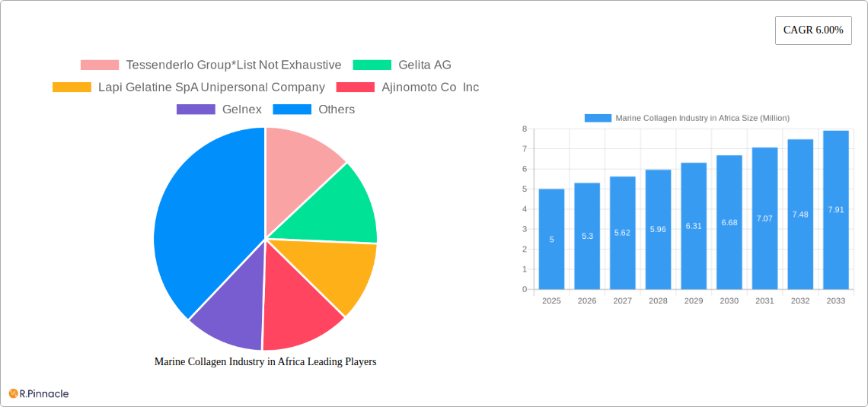Image resolution: width=868 pixels, height=407 pixels.
Task: Click the R.Pinnacle logo icon
Action: pyautogui.click(x=13, y=394)
